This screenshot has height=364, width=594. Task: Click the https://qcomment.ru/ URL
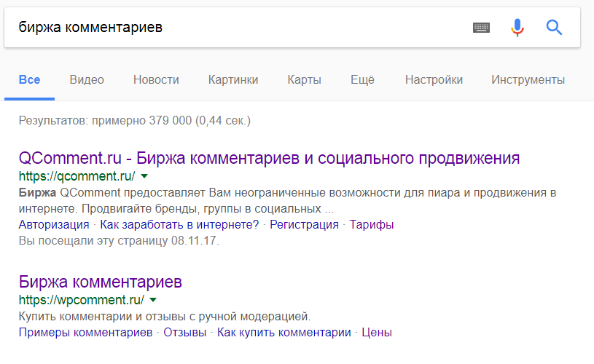pos(77,176)
